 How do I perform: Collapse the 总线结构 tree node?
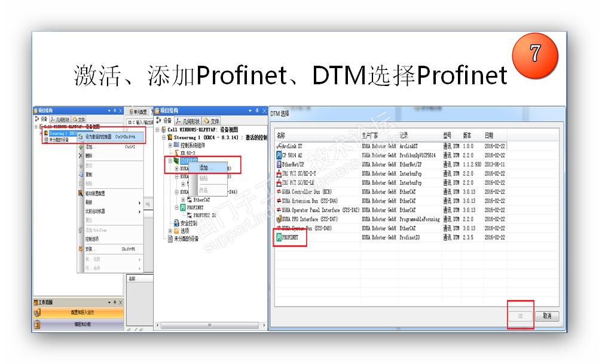[x=170, y=161]
